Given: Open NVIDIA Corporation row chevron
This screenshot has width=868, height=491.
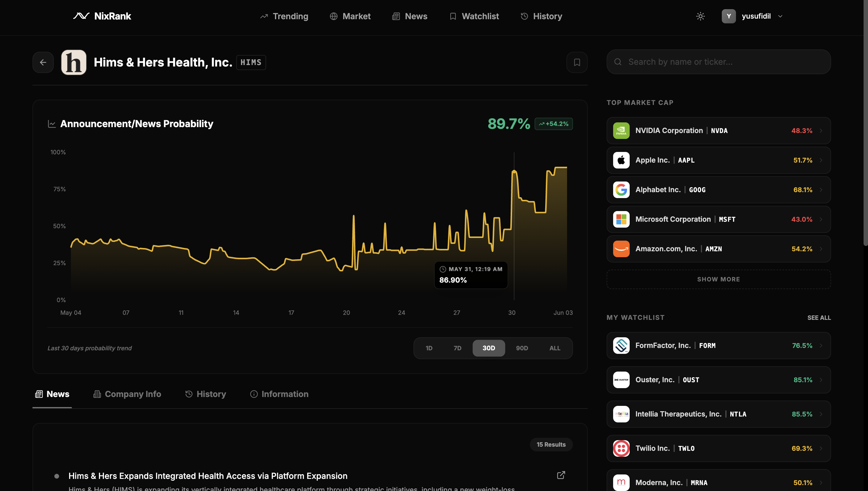Looking at the screenshot, I should (x=821, y=131).
